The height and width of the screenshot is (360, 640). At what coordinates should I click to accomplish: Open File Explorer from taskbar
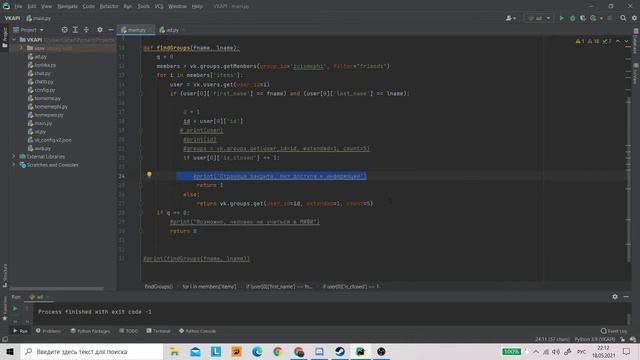point(175,351)
